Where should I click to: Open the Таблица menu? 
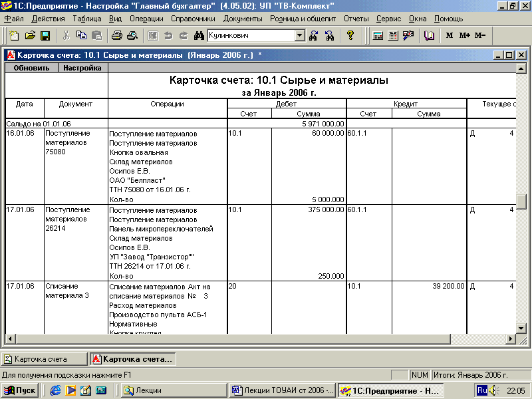(87, 19)
